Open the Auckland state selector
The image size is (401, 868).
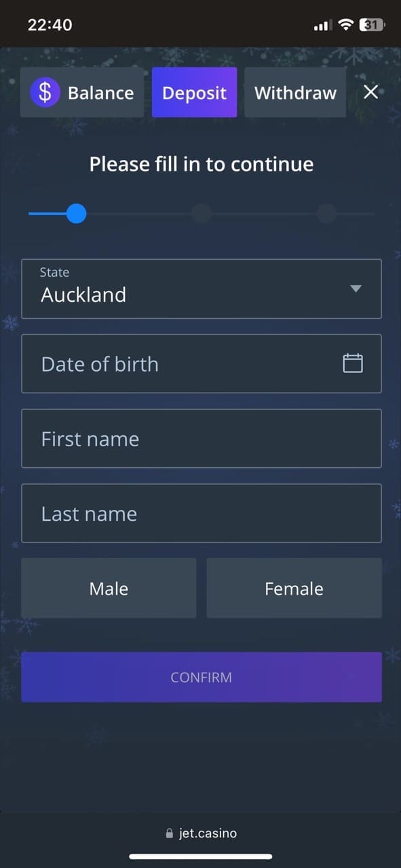pos(202,289)
